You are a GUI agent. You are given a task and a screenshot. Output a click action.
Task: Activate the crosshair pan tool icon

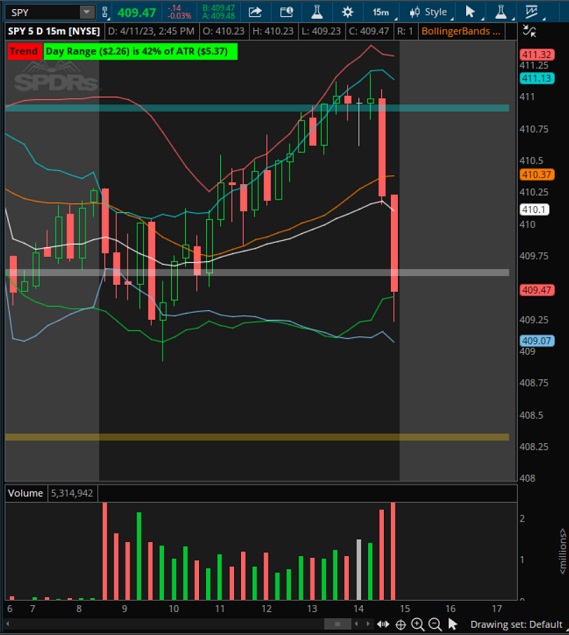coord(401,624)
